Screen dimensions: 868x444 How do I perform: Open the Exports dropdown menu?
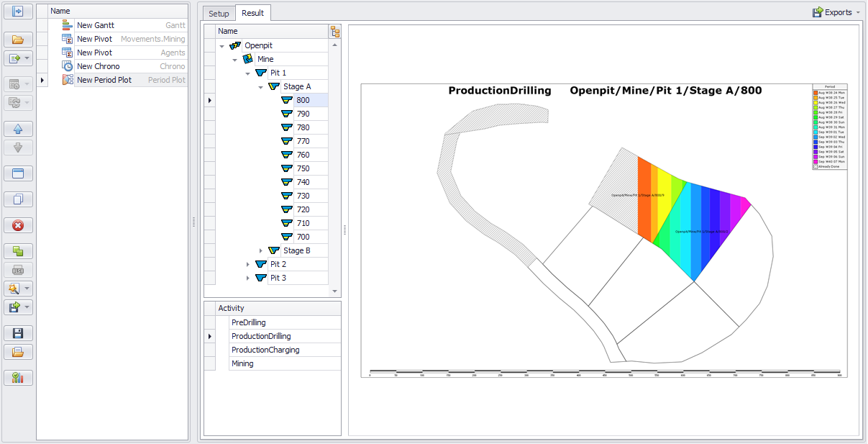tap(836, 12)
